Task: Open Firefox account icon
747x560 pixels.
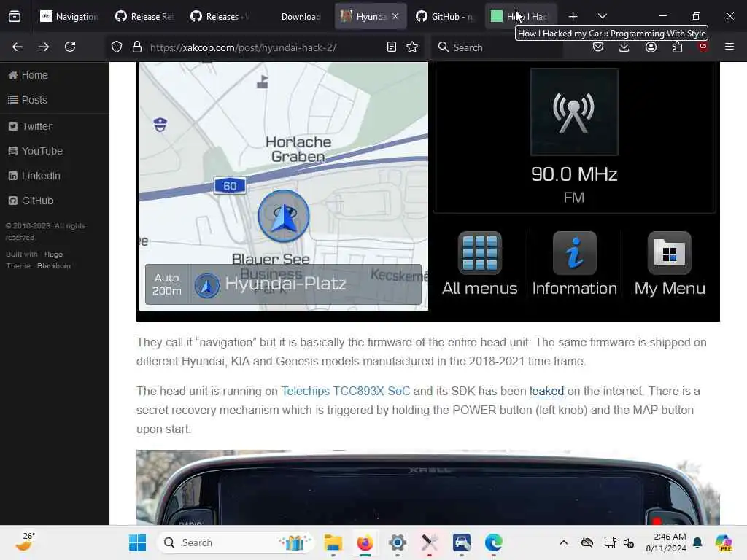Action: point(651,47)
